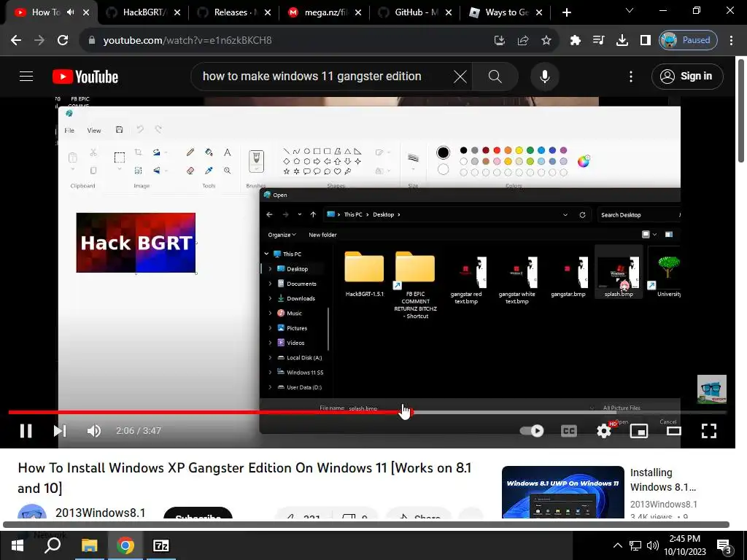Open the video quality settings gear
The height and width of the screenshot is (560, 747).
click(604, 430)
